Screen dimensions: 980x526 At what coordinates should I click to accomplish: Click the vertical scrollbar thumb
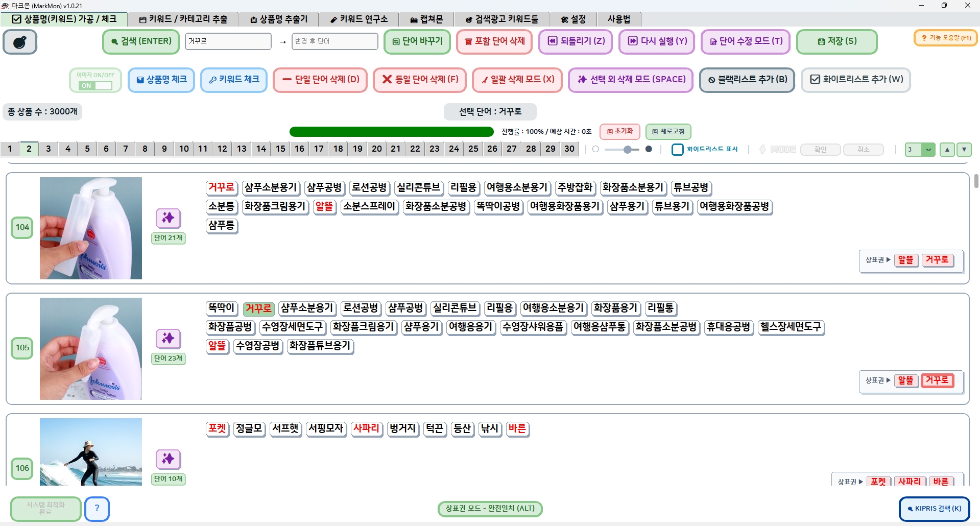(976, 181)
